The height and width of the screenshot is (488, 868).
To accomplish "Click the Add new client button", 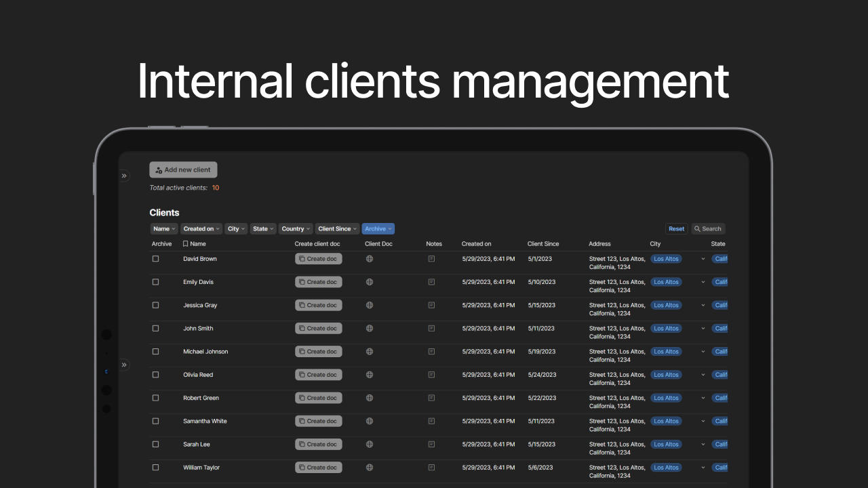I will click(x=183, y=170).
